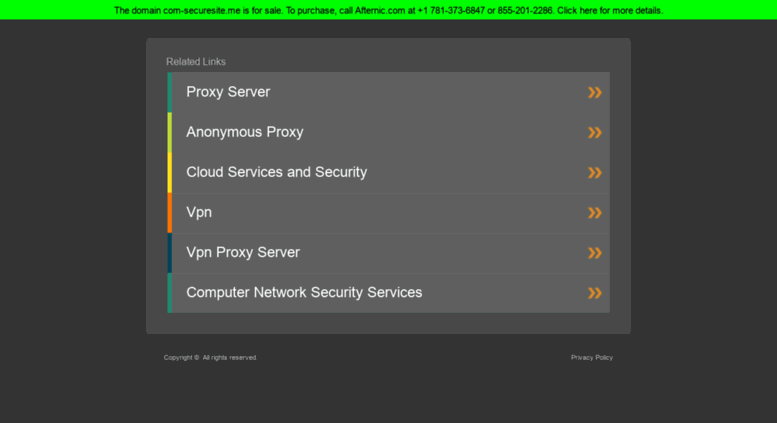Open the Proxy Server related link
The height and width of the screenshot is (423, 777).
coord(228,92)
